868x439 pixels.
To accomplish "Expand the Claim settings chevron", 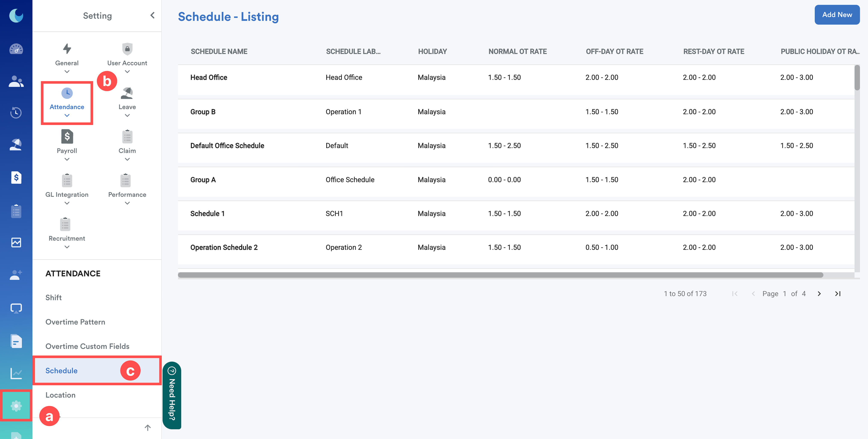I will pos(127,159).
